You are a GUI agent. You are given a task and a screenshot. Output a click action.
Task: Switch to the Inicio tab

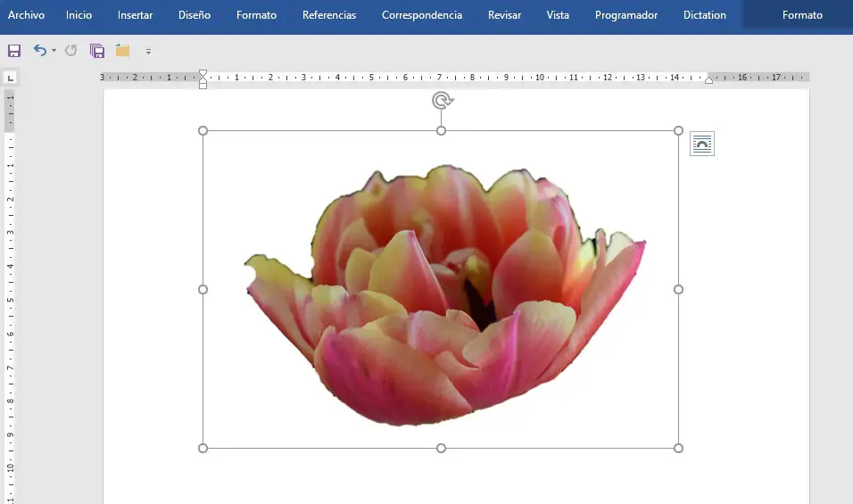click(x=79, y=15)
